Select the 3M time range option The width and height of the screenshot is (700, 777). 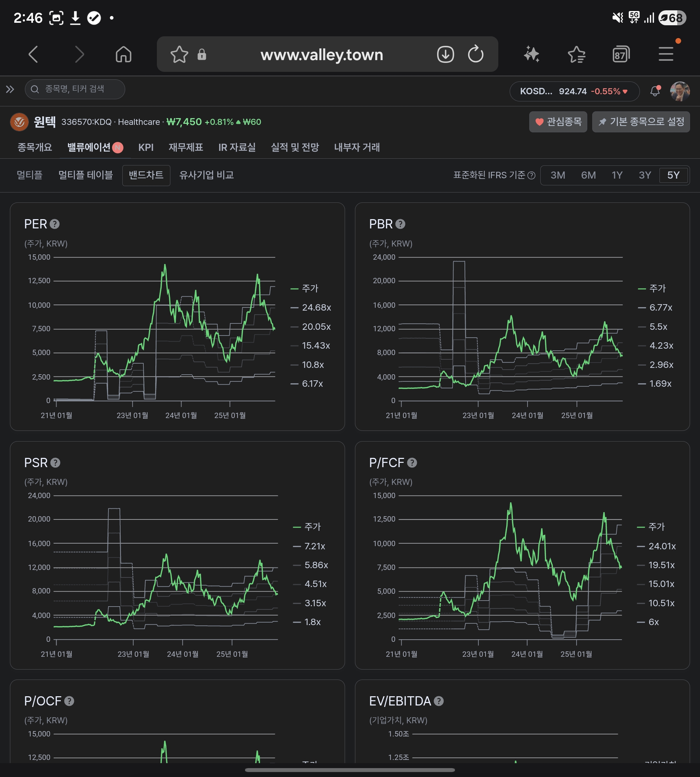(558, 175)
